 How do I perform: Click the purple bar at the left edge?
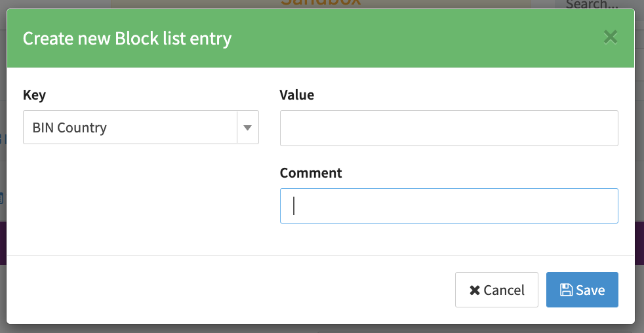coord(3,243)
